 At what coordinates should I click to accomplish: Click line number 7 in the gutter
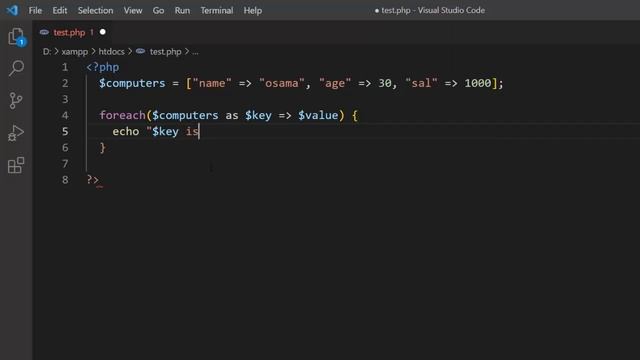pyautogui.click(x=65, y=164)
